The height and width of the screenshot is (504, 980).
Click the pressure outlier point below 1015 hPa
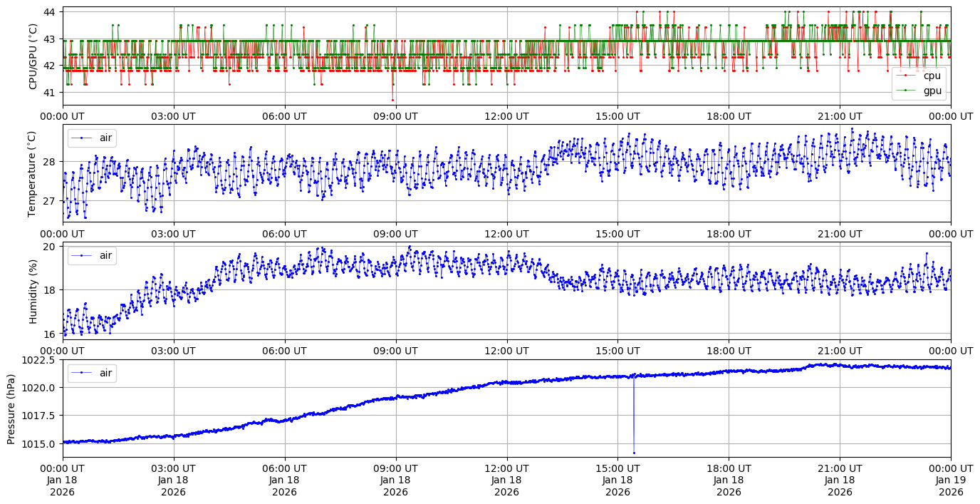(x=634, y=453)
